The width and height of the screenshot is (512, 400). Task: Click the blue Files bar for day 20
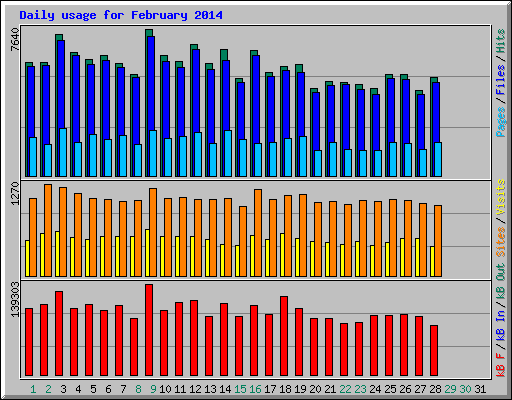(x=316, y=121)
